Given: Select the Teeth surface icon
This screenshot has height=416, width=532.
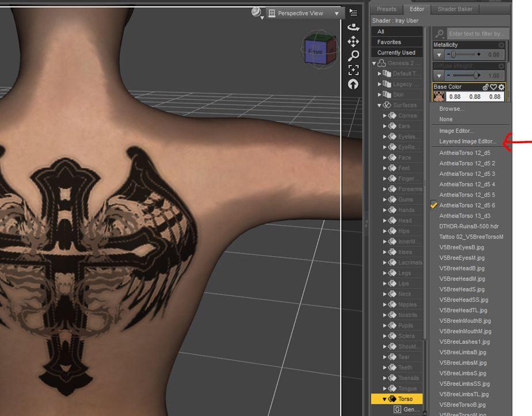Looking at the screenshot, I should click(392, 368).
